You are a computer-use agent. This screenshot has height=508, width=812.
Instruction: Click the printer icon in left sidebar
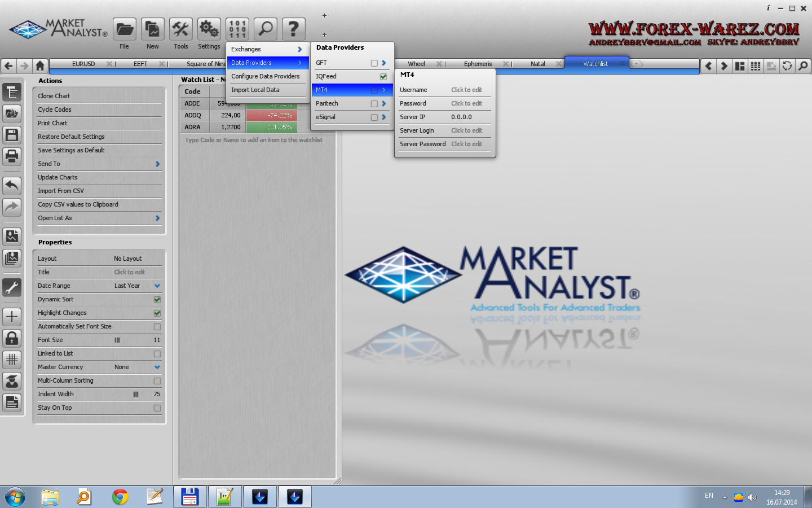click(x=12, y=156)
